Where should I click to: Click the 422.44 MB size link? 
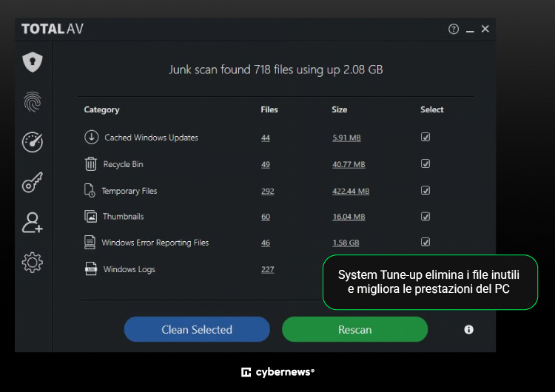click(351, 191)
